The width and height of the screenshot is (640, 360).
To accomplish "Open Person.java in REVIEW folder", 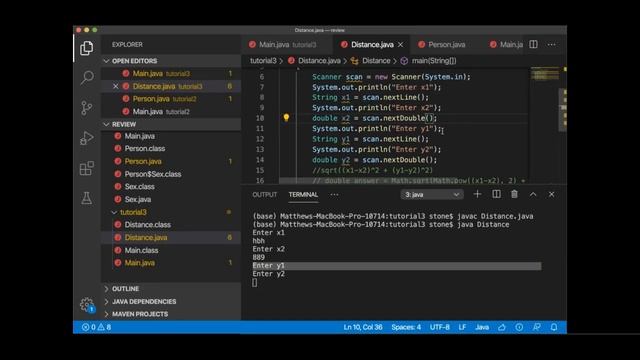I will click(171, 161).
